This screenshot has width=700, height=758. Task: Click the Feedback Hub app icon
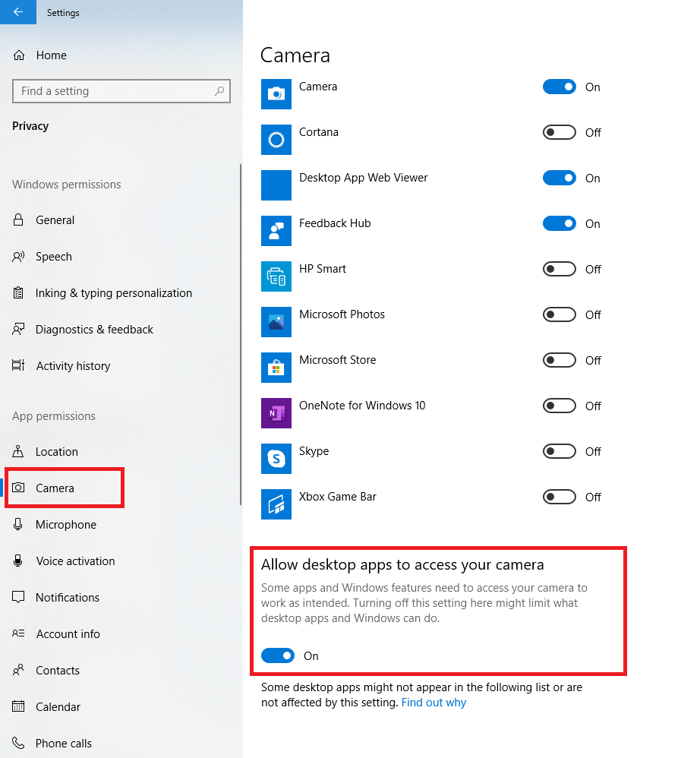276,230
